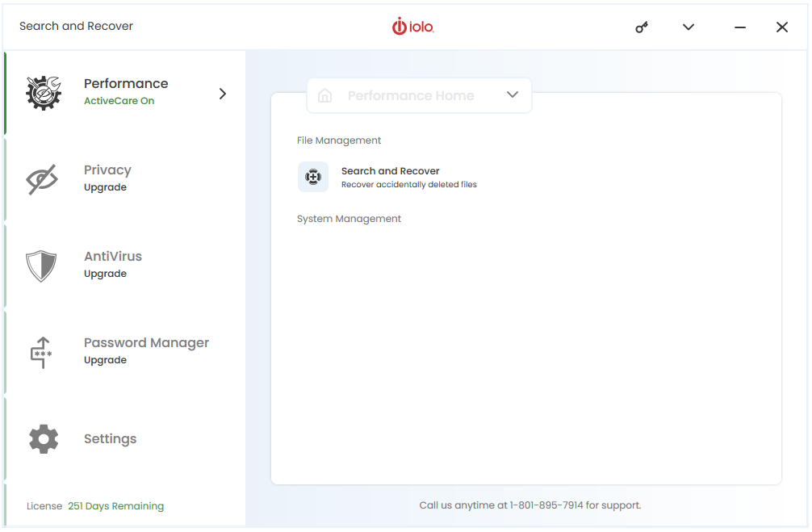Click 251 Days Remaining license text
Screen dimensions: 812x532
116,506
